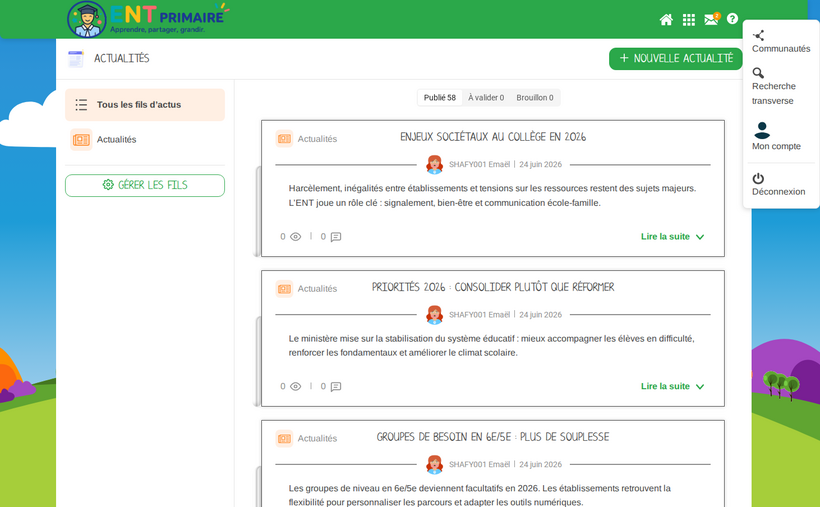The width and height of the screenshot is (820, 507).
Task: Click the Le ministère mise summary text
Action: point(491,346)
